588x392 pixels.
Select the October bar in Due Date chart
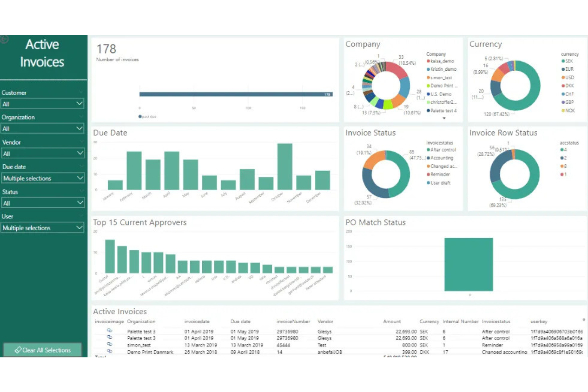pyautogui.click(x=284, y=166)
